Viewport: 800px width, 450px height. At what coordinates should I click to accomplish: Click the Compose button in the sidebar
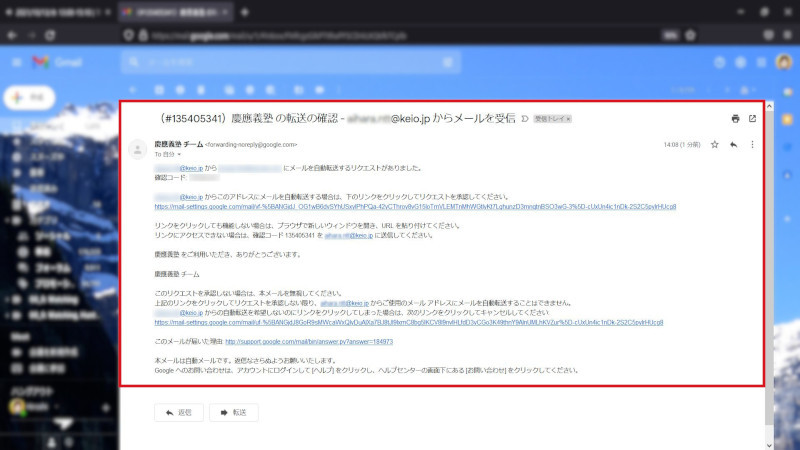pyautogui.click(x=29, y=98)
